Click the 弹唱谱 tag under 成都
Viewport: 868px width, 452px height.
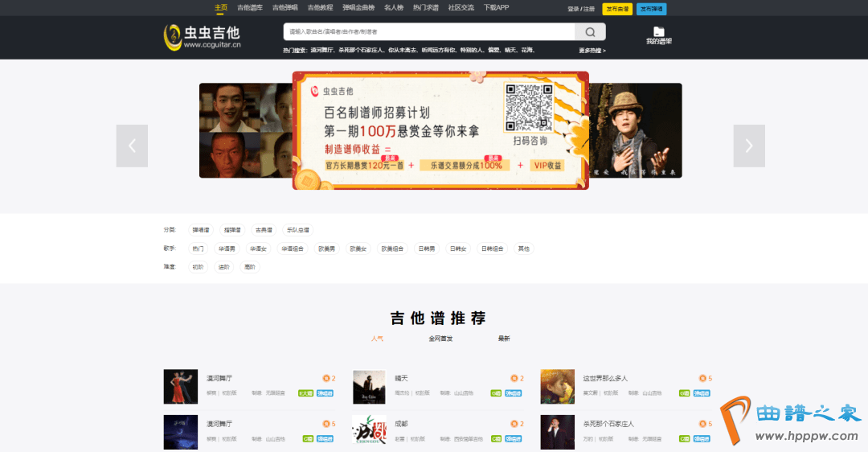(513, 439)
